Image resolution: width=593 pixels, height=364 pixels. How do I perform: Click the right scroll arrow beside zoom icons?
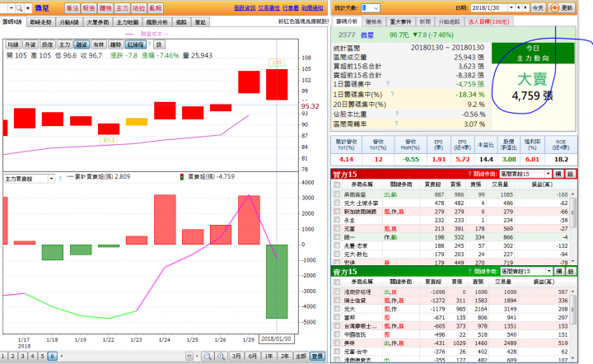click(197, 356)
